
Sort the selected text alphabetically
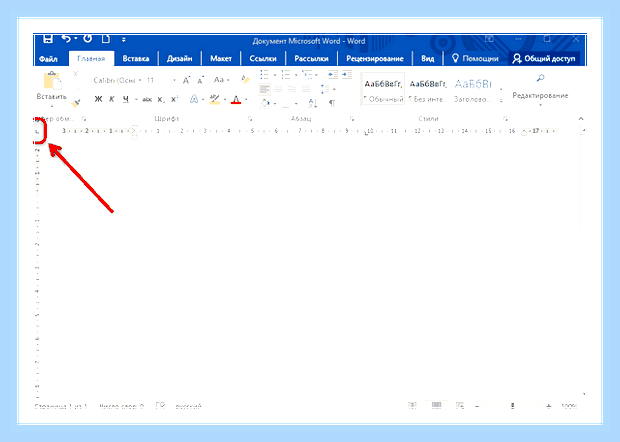pos(313,104)
